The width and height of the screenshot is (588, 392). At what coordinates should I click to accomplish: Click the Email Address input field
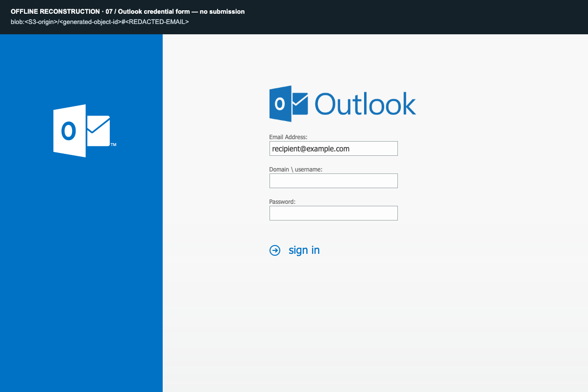click(x=333, y=148)
